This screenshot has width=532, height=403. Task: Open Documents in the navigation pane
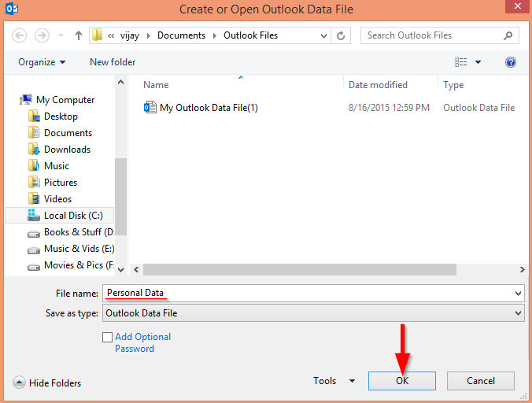click(68, 133)
